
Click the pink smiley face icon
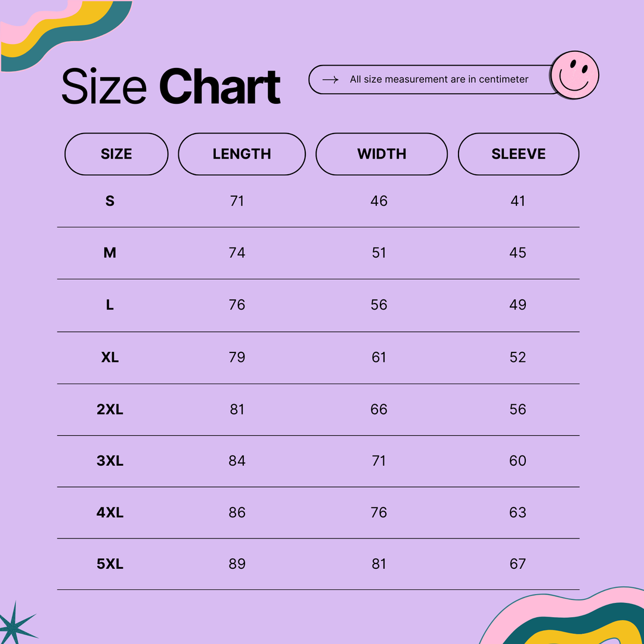[x=574, y=75]
